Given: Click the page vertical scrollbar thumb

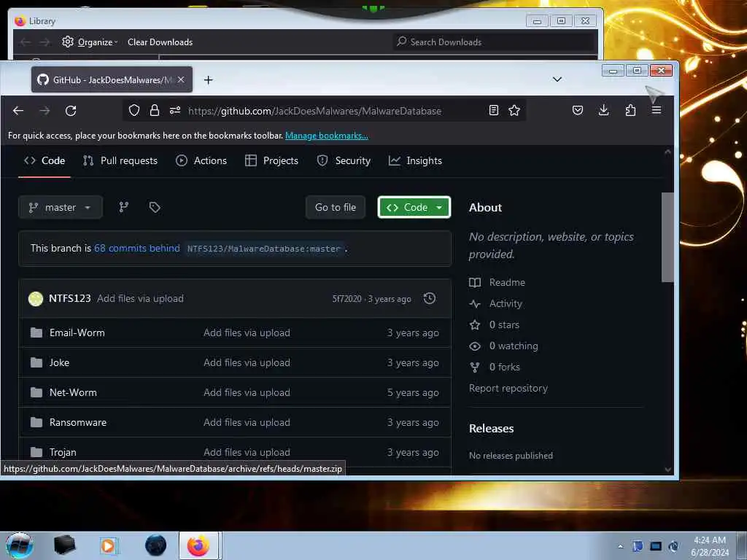Looking at the screenshot, I should click(x=667, y=237).
